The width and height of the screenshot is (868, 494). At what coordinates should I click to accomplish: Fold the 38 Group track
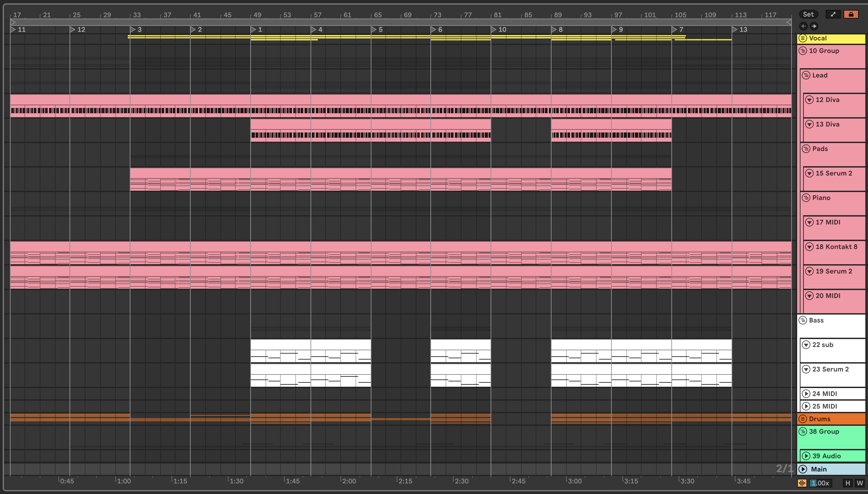[x=802, y=431]
